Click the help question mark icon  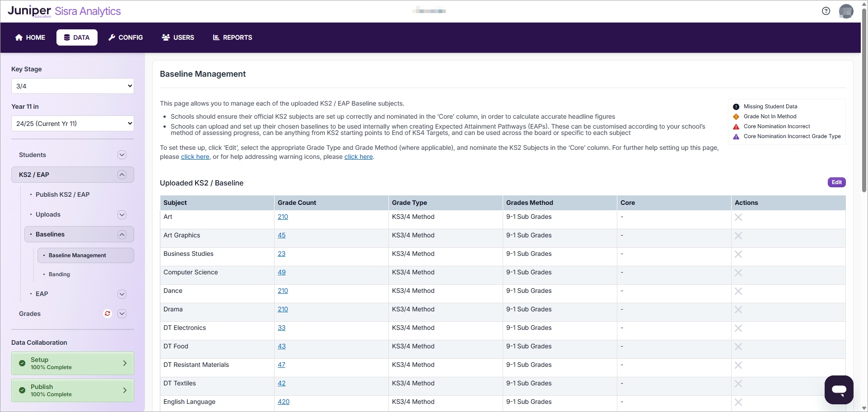pyautogui.click(x=826, y=11)
